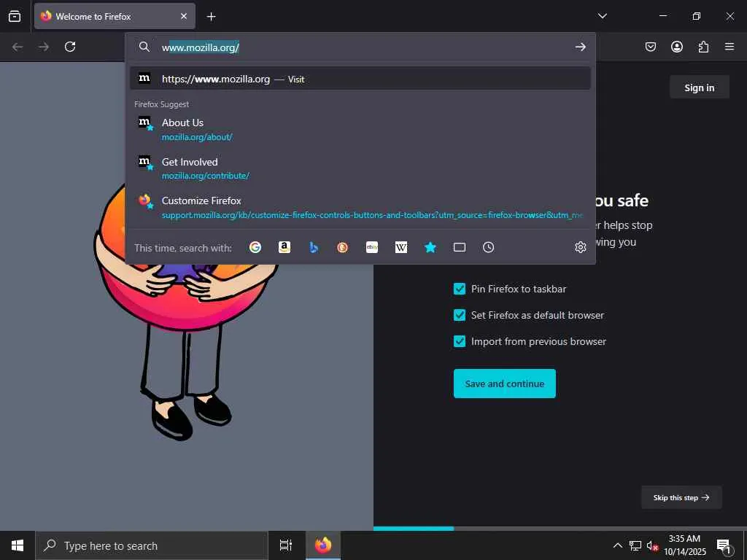Search this time with Wikipedia
The width and height of the screenshot is (747, 560).
401,247
